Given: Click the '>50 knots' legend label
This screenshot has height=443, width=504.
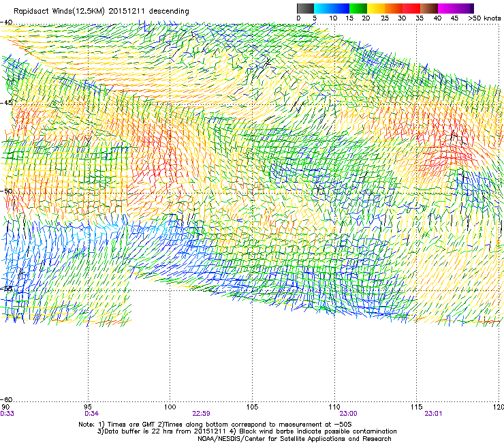Looking at the screenshot, I should (484, 18).
